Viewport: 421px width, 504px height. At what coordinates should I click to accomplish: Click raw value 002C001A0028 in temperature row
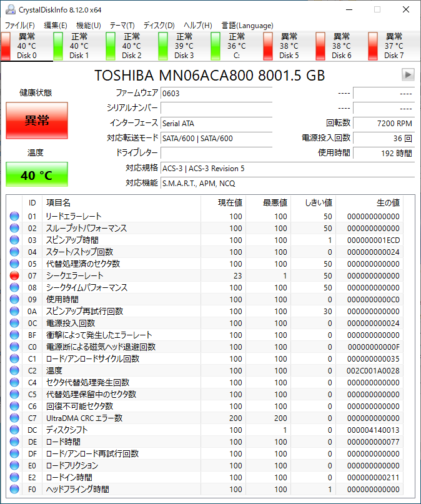pyautogui.click(x=373, y=370)
